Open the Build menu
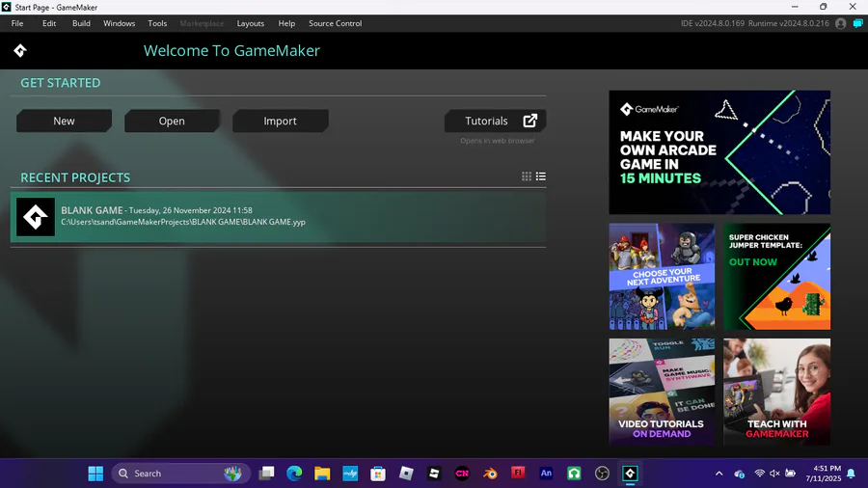 (x=81, y=23)
